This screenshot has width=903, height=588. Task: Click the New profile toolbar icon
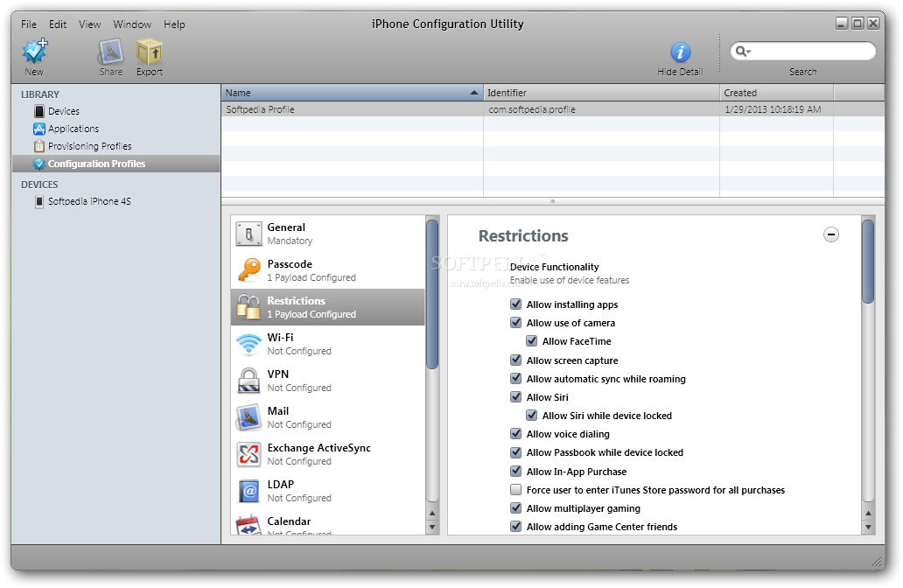point(34,52)
